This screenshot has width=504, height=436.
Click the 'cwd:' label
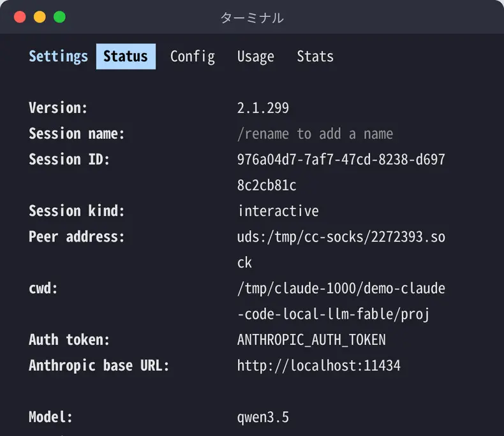point(43,288)
